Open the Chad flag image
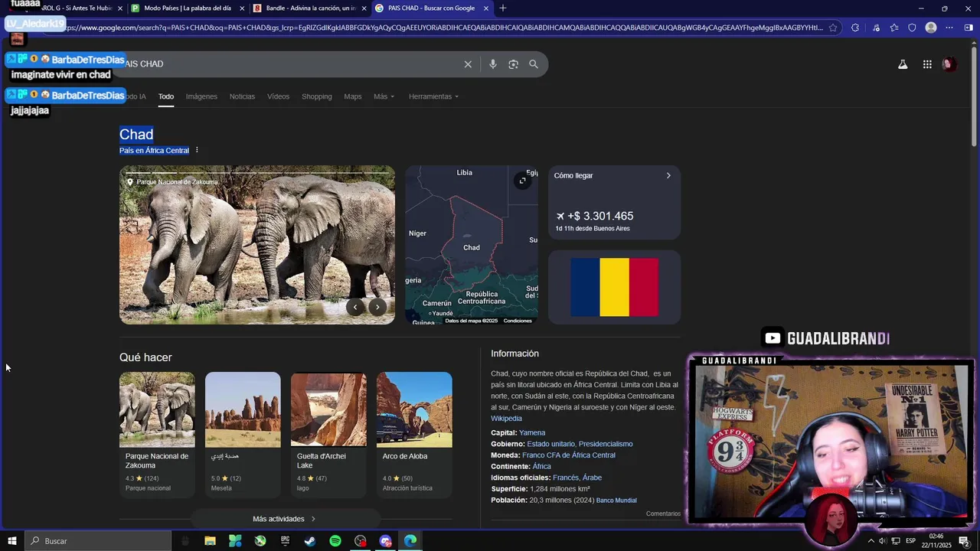The width and height of the screenshot is (980, 551). point(614,287)
